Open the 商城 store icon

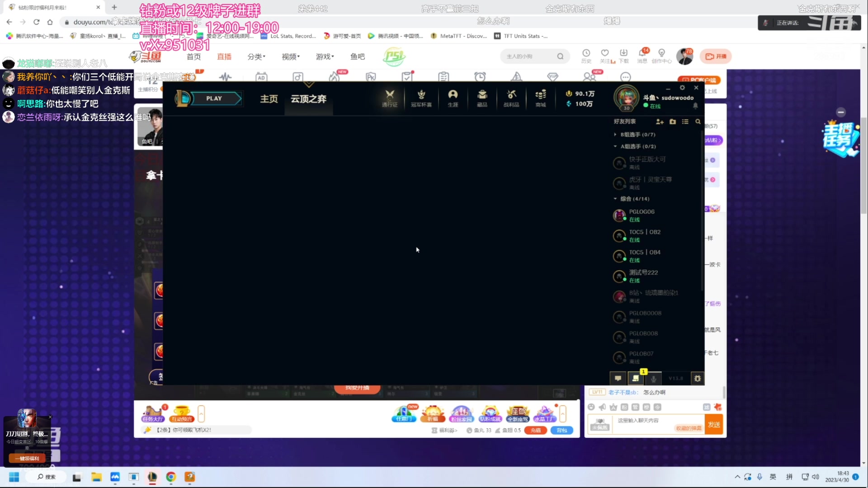pos(540,97)
